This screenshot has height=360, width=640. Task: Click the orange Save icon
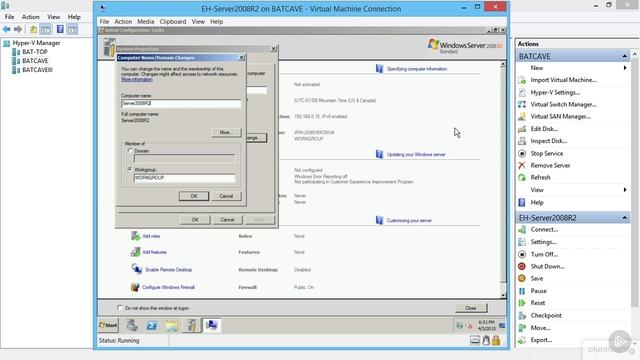522,278
